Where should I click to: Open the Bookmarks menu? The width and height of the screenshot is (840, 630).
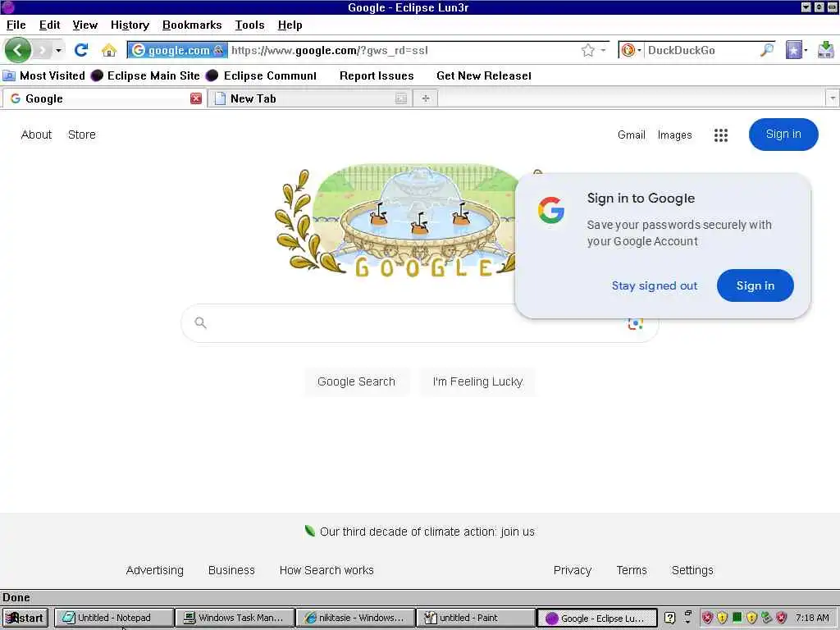192,25
